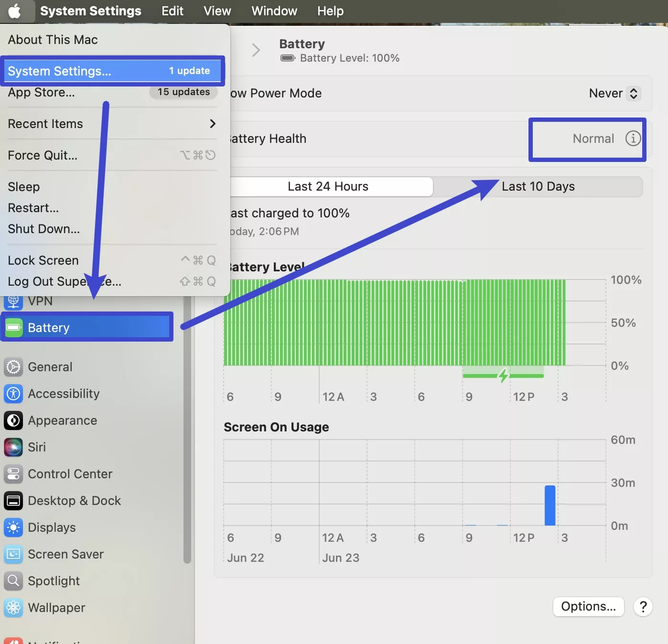The width and height of the screenshot is (668, 644).
Task: Click the VPN globe icon
Action: (13, 302)
